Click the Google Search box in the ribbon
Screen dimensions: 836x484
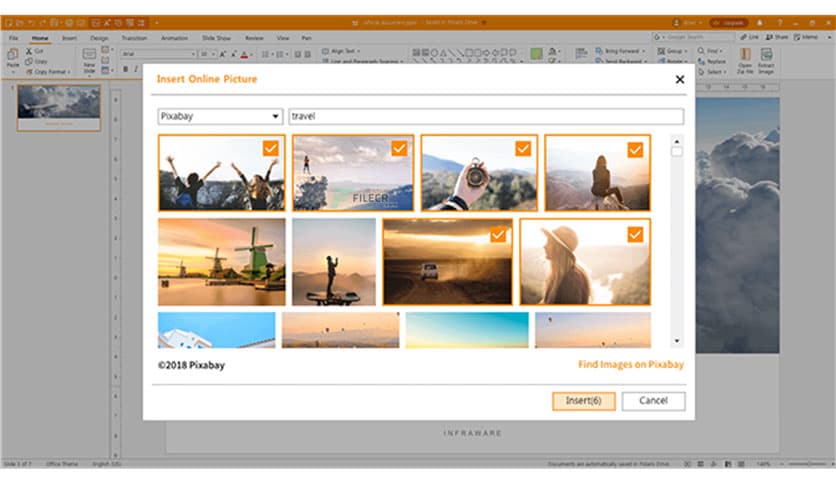[x=694, y=37]
